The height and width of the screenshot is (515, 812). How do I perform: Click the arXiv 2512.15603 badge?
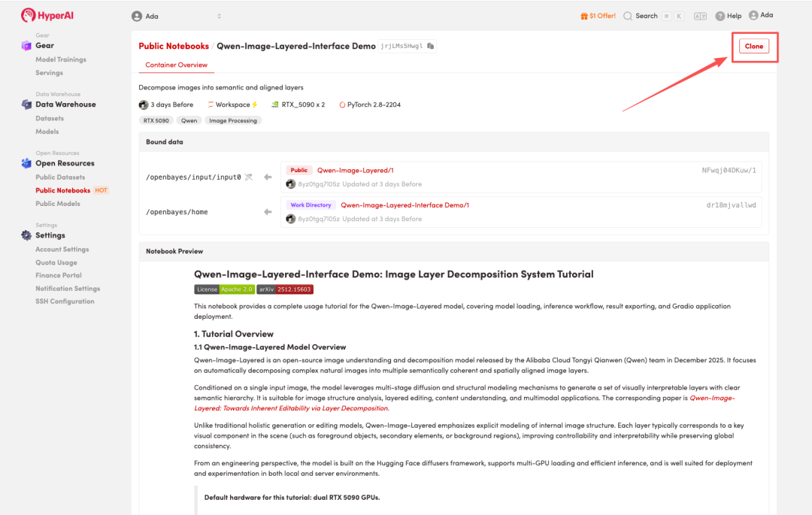[x=284, y=289]
